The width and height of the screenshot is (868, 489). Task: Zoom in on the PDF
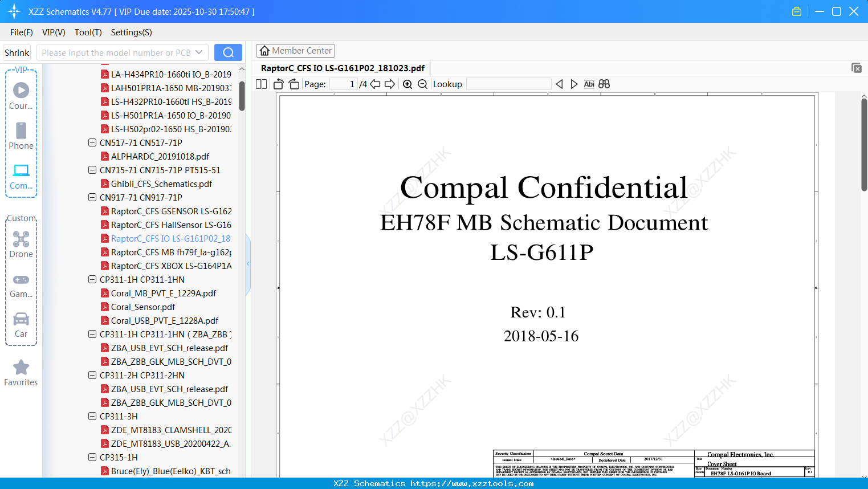[x=407, y=84]
